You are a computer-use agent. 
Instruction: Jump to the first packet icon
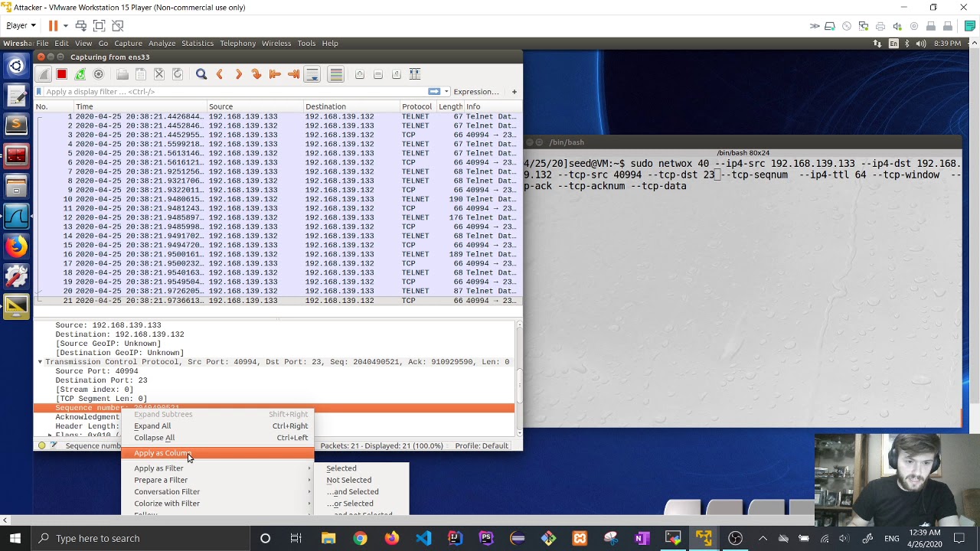click(x=275, y=74)
